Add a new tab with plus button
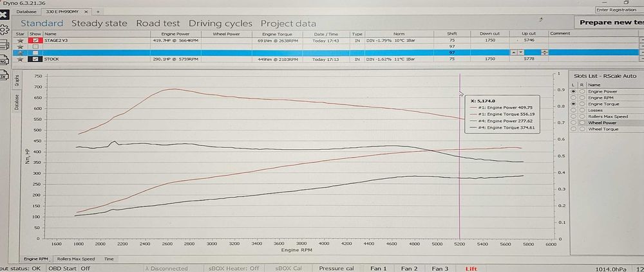Viewport: 644px width, 272px height. pyautogui.click(x=98, y=12)
